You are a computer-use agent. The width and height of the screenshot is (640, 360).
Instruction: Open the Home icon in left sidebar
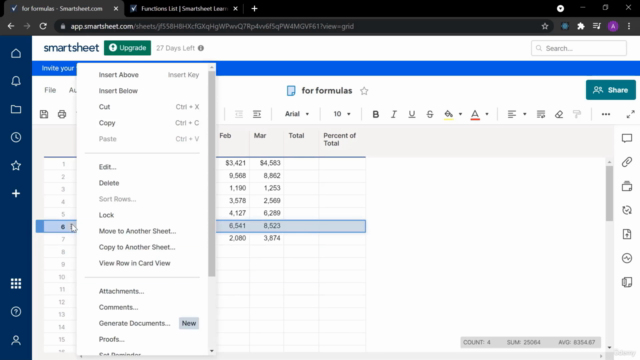pos(16,53)
